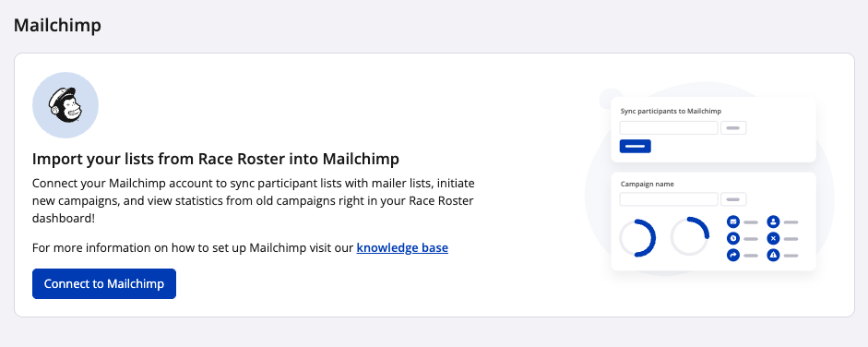Image resolution: width=868 pixels, height=347 pixels.
Task: Click the half-filled donut chart
Action: (x=637, y=238)
